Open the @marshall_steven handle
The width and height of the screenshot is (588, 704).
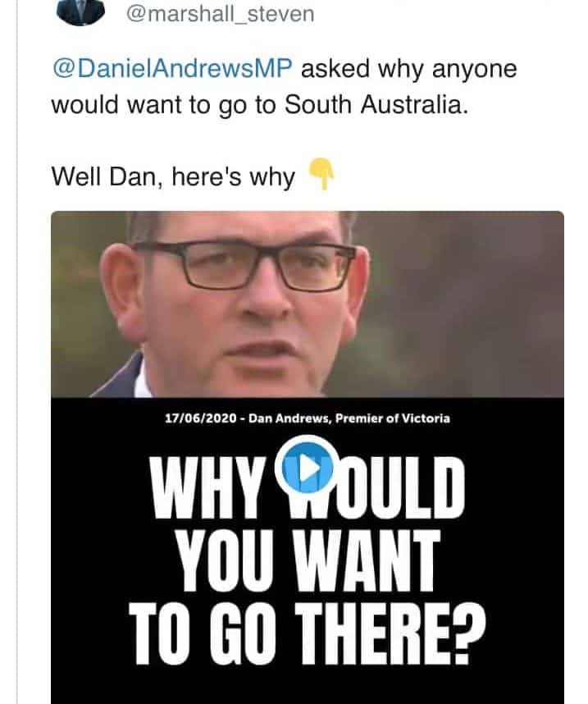pos(220,13)
